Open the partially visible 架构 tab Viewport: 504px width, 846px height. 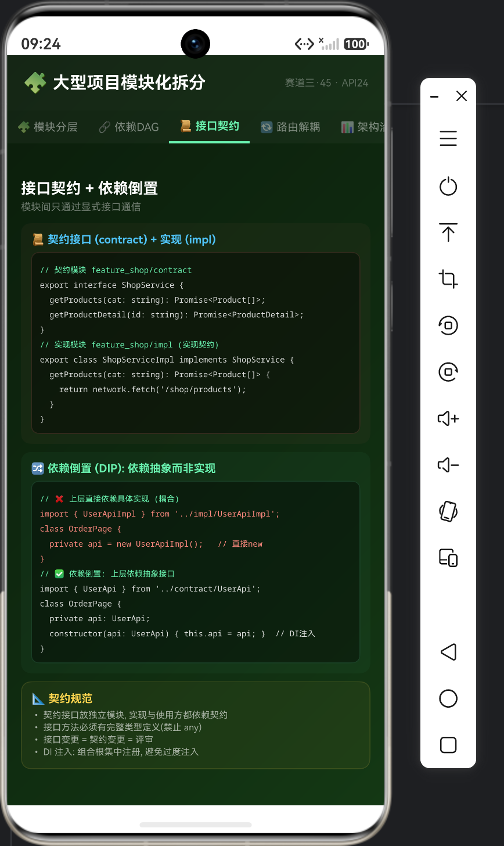pos(363,127)
